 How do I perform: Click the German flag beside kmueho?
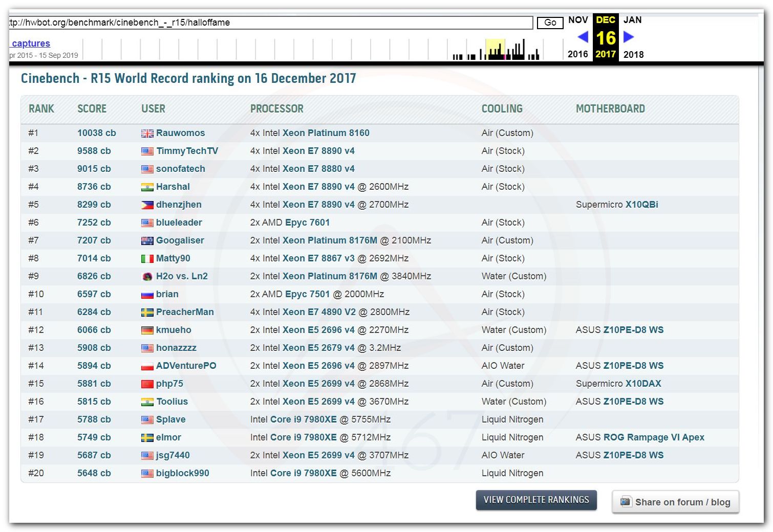[x=147, y=330]
